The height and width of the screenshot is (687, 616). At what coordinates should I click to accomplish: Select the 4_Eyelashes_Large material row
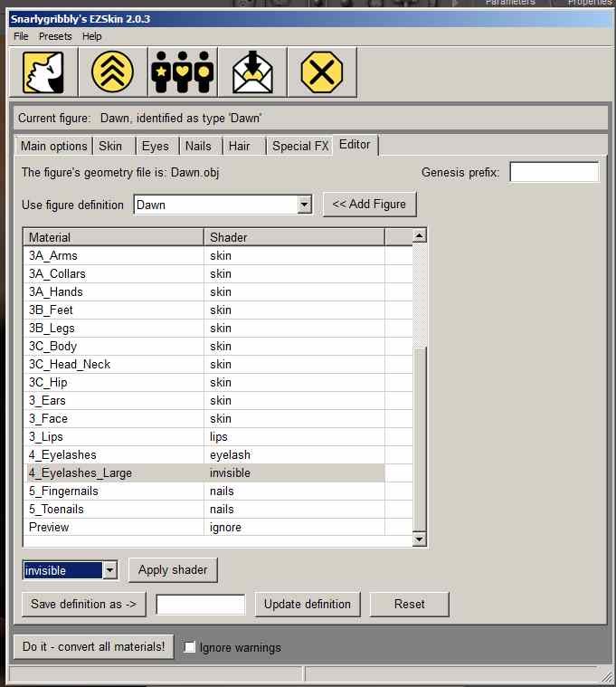click(218, 473)
